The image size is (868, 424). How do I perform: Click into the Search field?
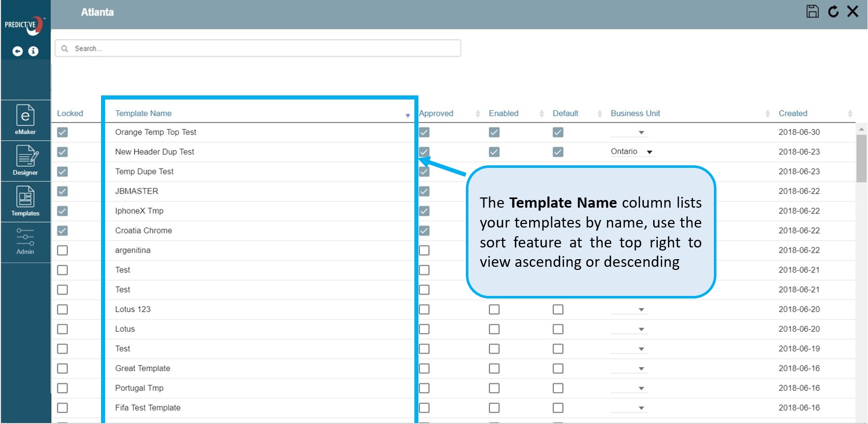click(258, 48)
